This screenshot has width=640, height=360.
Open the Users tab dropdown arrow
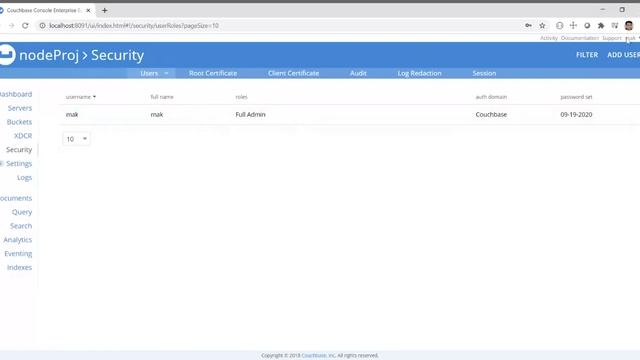(166, 73)
